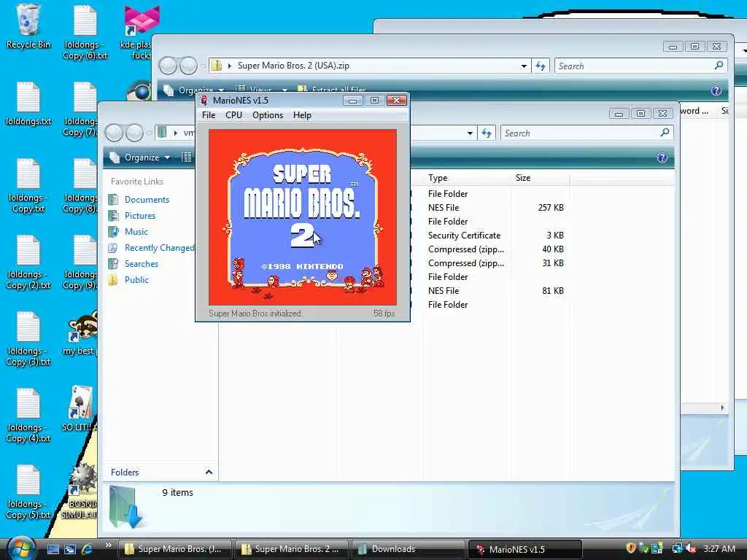Select loldongs - Copy (6).txt on desktop
The image size is (747, 560).
[85, 32]
